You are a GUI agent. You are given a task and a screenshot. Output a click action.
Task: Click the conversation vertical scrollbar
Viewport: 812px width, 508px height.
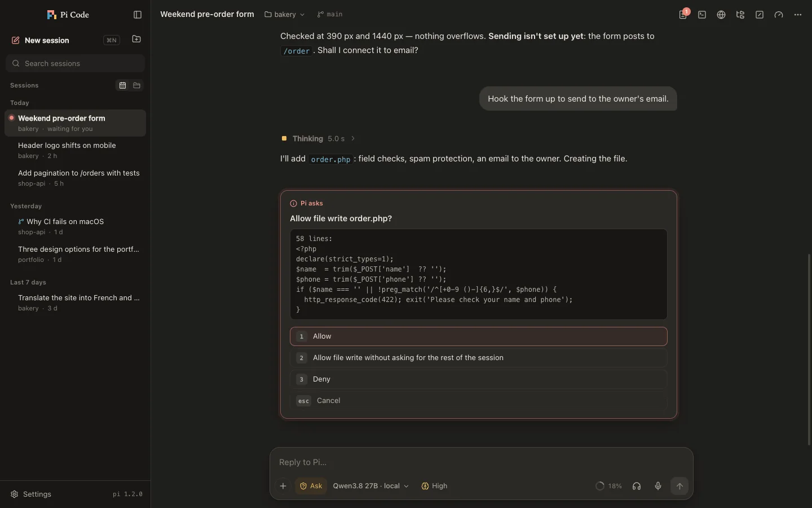click(809, 350)
